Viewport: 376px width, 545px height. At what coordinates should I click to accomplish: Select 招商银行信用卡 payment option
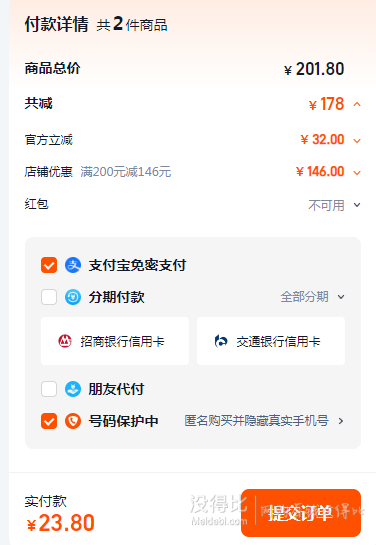coord(115,341)
